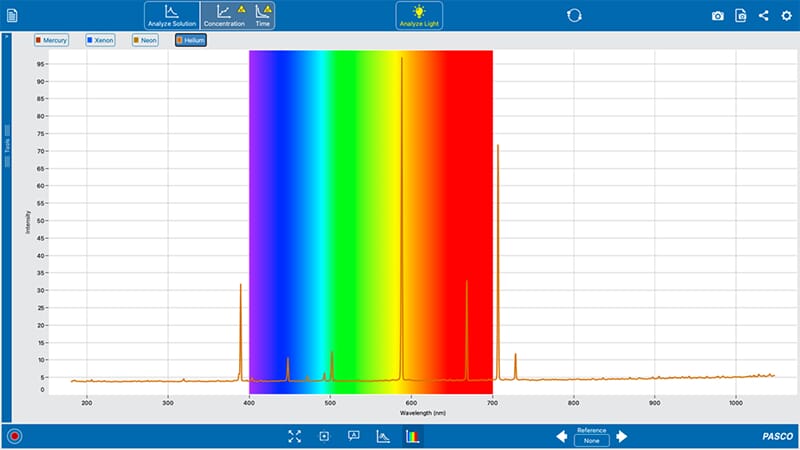
Task: Toggle the Xenon spectrum trace
Action: coord(101,40)
